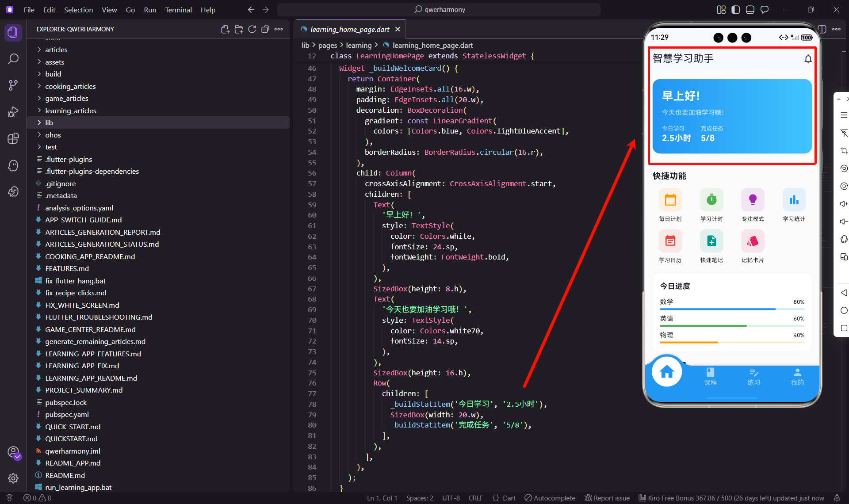Open pubspec.yaml in the file tree
The height and width of the screenshot is (504, 849).
coord(67,414)
